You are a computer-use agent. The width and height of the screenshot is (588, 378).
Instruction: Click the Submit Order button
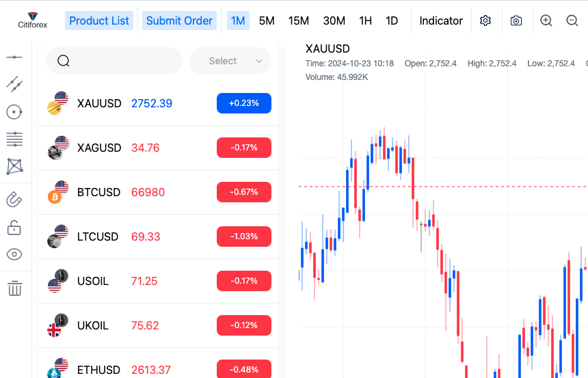point(179,21)
